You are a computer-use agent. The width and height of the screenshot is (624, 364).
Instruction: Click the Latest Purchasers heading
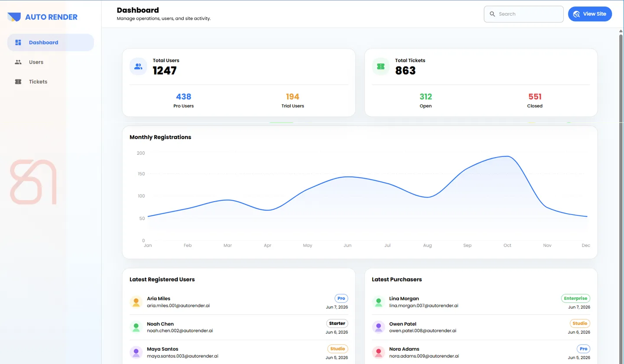(397, 279)
